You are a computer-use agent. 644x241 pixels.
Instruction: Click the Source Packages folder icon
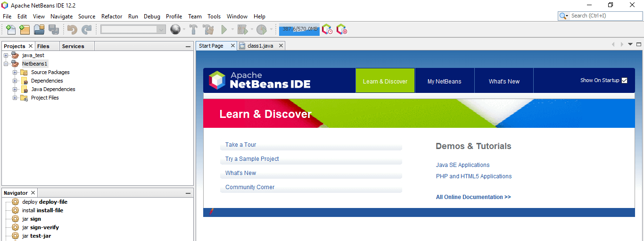pos(24,72)
